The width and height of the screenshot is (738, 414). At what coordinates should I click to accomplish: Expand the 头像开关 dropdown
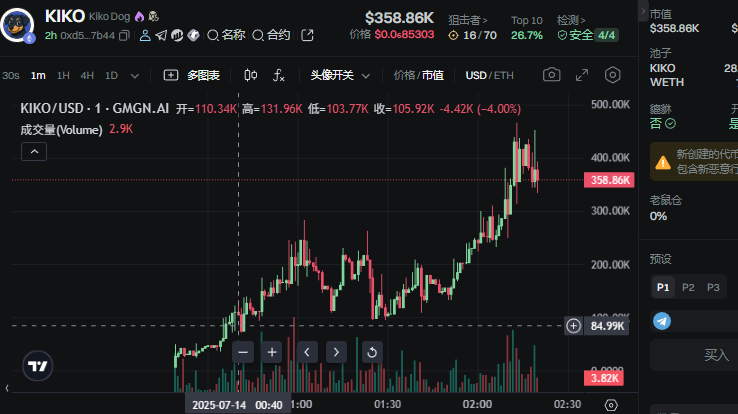click(x=340, y=75)
